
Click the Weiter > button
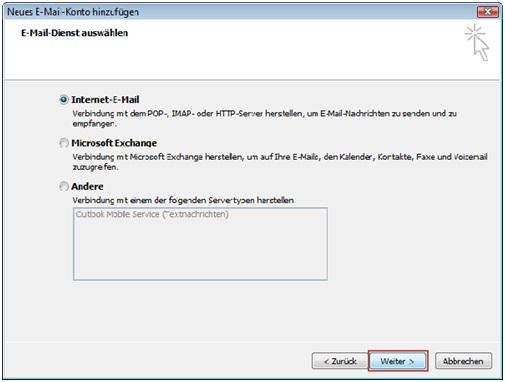[x=398, y=361]
